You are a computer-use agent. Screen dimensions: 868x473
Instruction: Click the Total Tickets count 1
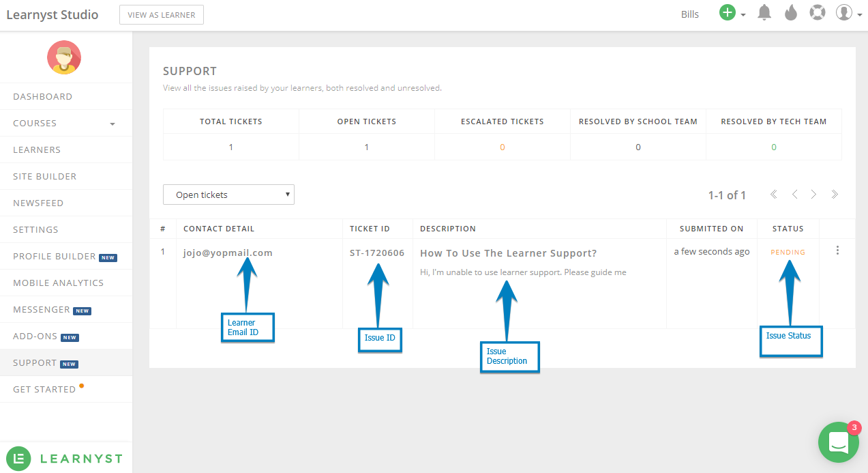(231, 147)
